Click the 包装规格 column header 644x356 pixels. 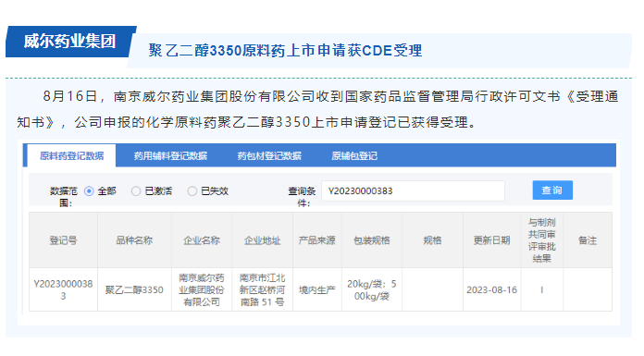click(372, 240)
